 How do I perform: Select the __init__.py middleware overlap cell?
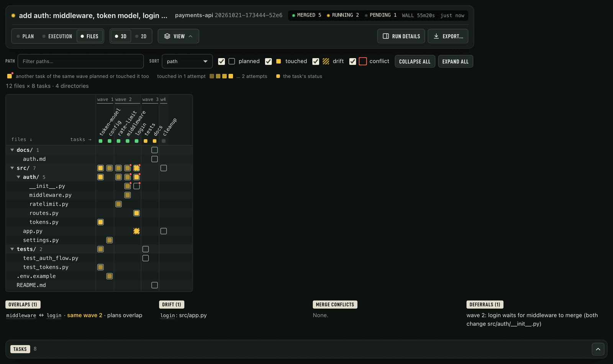point(128,186)
